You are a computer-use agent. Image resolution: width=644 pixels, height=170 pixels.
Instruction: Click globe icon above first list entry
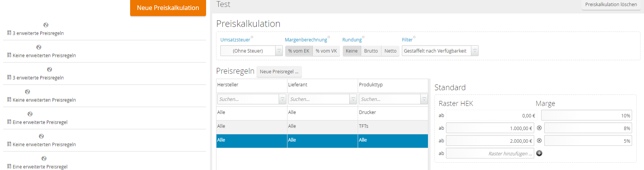point(46,25)
